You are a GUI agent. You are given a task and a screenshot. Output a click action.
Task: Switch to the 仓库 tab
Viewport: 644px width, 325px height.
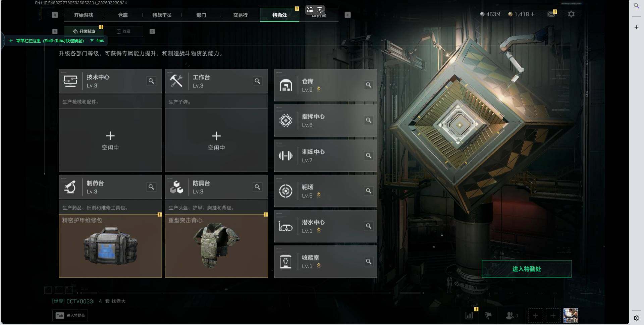pos(123,15)
